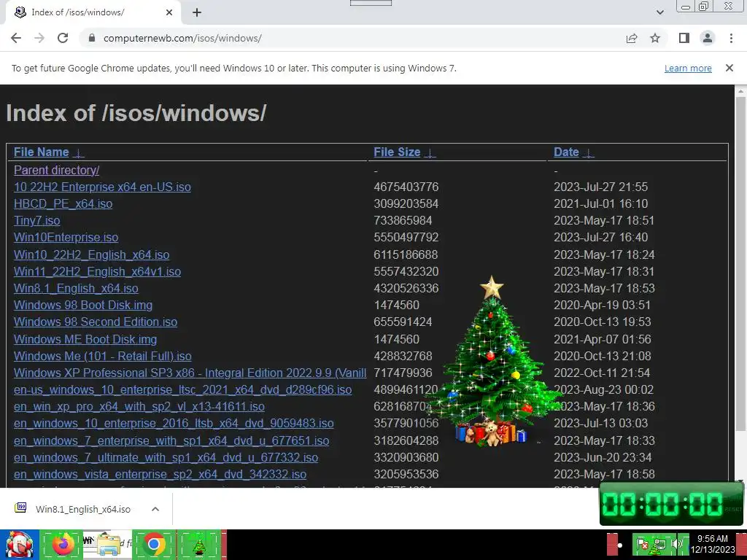Select the date 2021-Jul-01 16:10

(x=600, y=204)
